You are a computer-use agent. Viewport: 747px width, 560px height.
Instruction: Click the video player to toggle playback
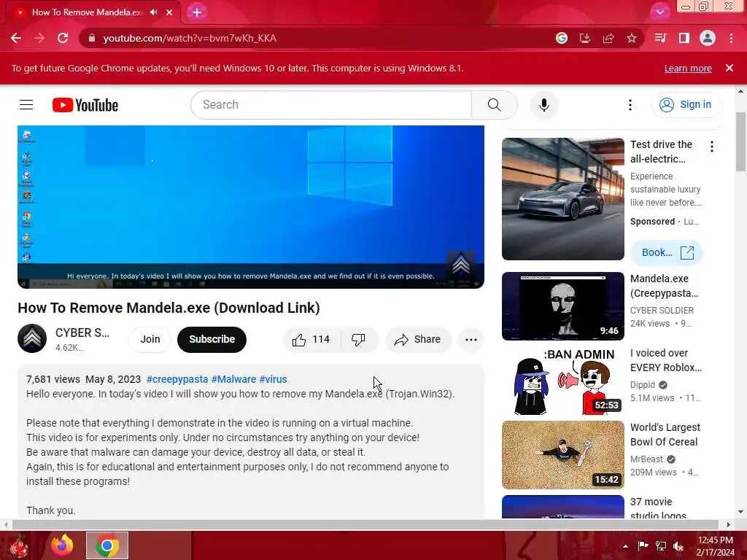tap(251, 206)
